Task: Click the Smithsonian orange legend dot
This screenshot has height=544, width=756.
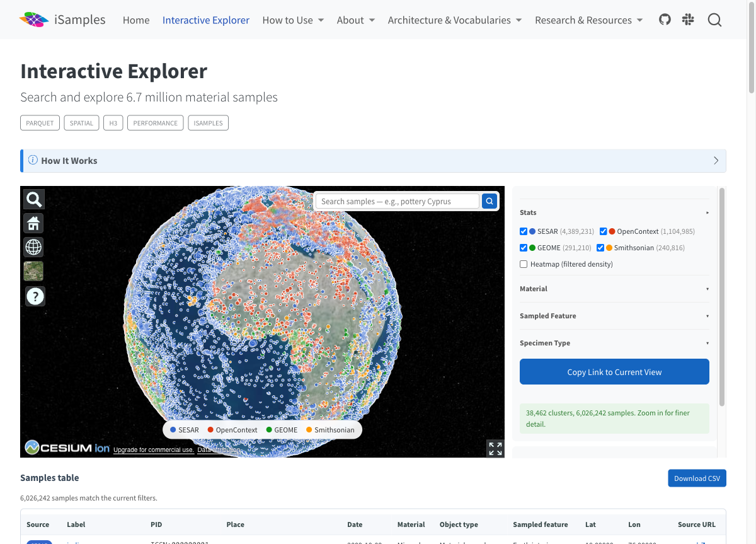Action: 309,430
